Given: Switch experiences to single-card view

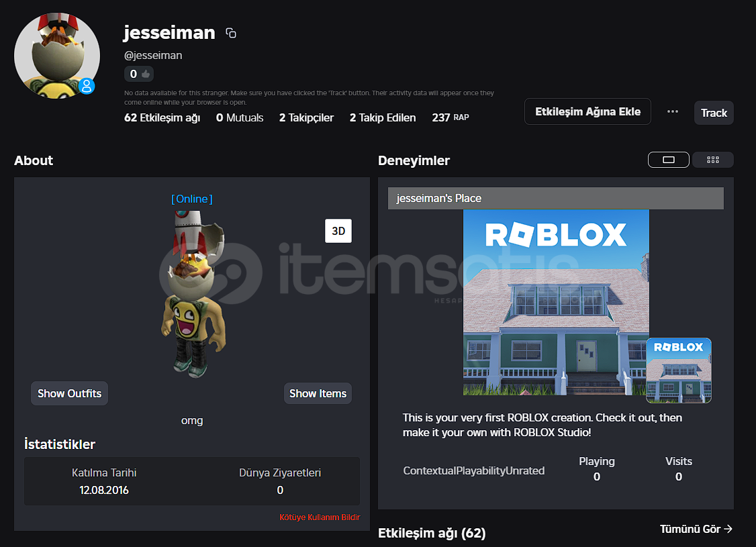Looking at the screenshot, I should tap(668, 160).
